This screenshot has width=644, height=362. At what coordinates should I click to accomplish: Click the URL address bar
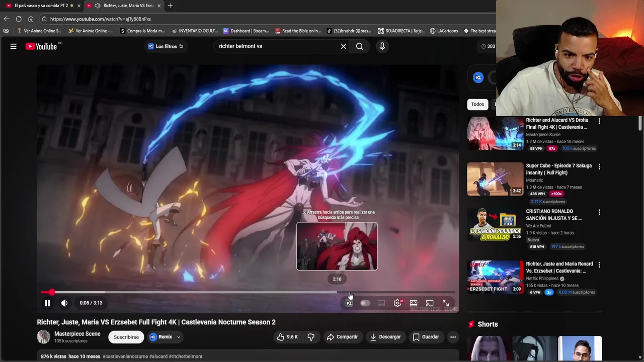coord(267,19)
